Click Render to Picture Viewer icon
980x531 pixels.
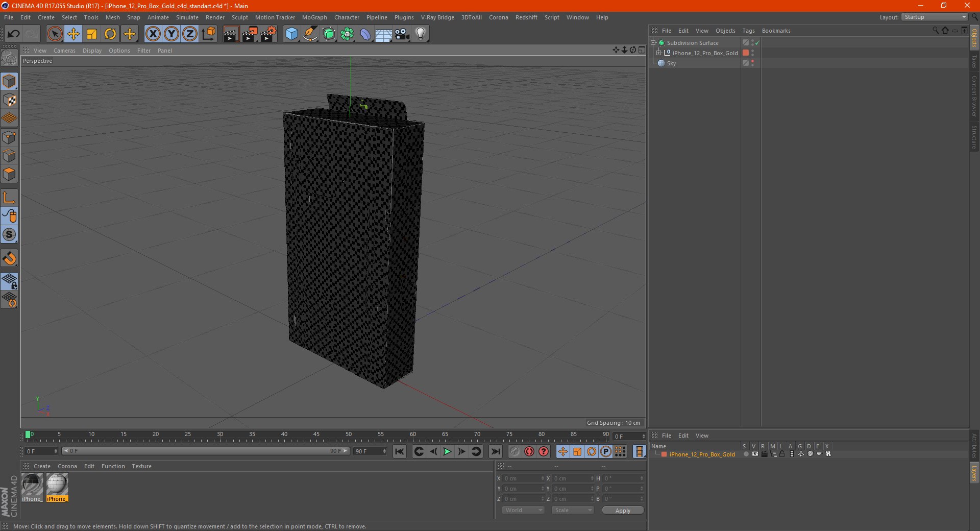tap(249, 34)
